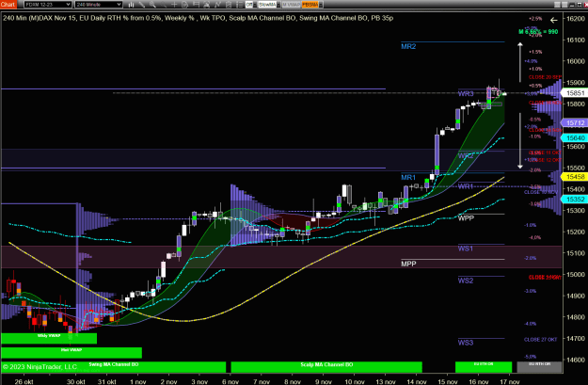This screenshot has width=588, height=385.
Task: Activate the zoom out magnifier
Action: pos(164,5)
